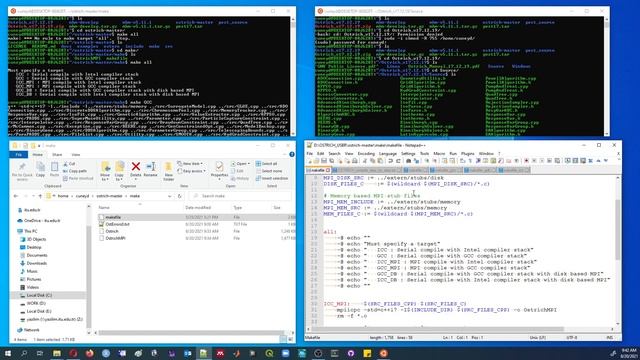Viewport: 640px width, 360px height.
Task: Go back with Explorer back arrow
Action: (16, 196)
